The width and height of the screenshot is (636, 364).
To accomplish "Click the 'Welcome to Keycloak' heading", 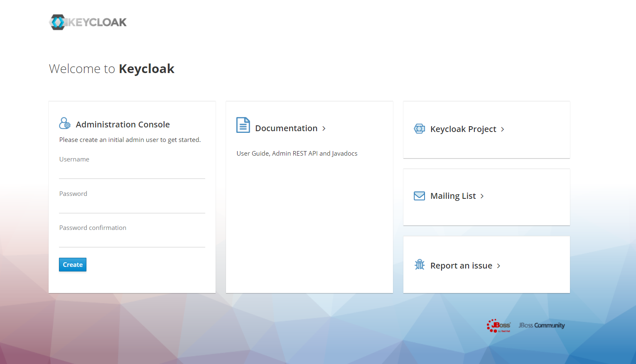I will pyautogui.click(x=112, y=68).
